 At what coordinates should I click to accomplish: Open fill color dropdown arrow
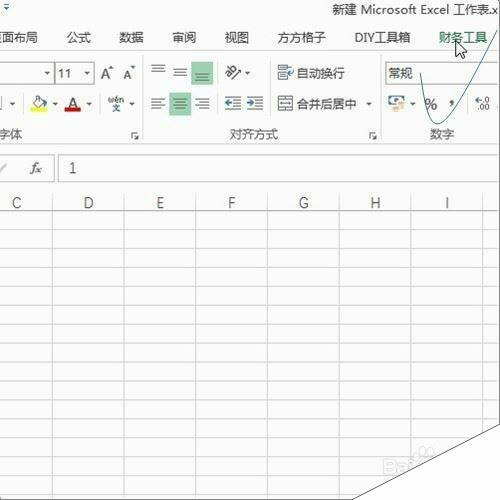55,104
